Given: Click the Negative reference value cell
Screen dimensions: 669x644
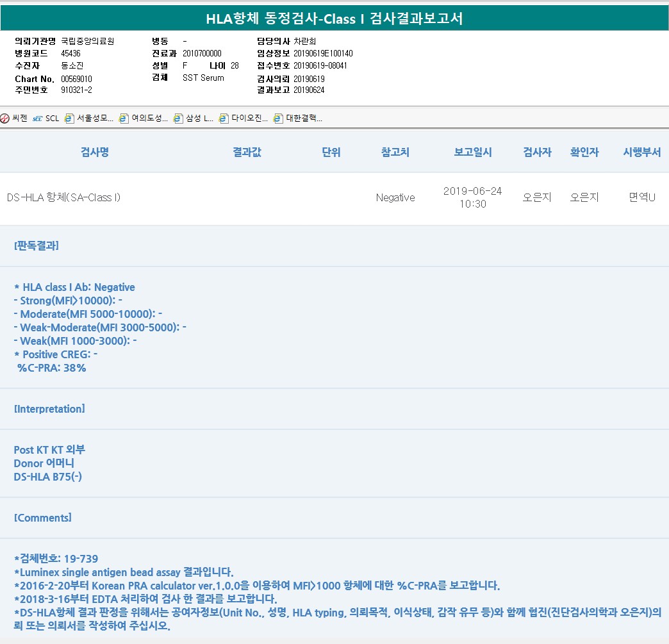Looking at the screenshot, I should 395,197.
